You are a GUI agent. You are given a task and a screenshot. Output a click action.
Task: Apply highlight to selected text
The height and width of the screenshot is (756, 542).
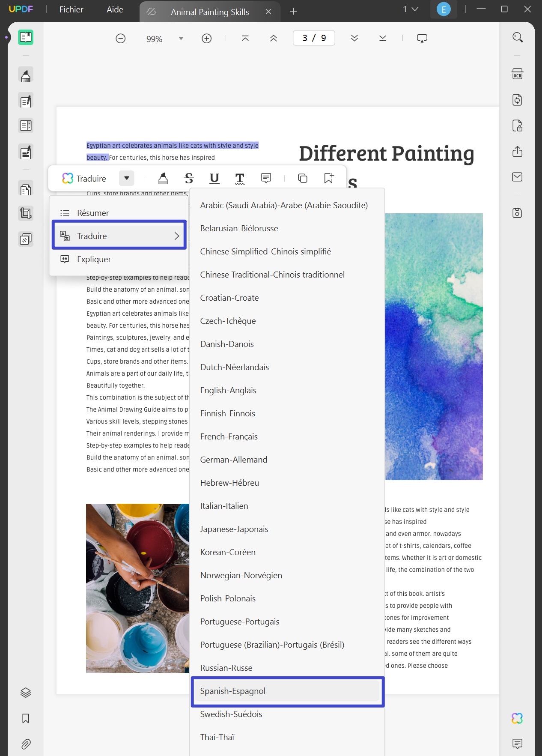[163, 178]
